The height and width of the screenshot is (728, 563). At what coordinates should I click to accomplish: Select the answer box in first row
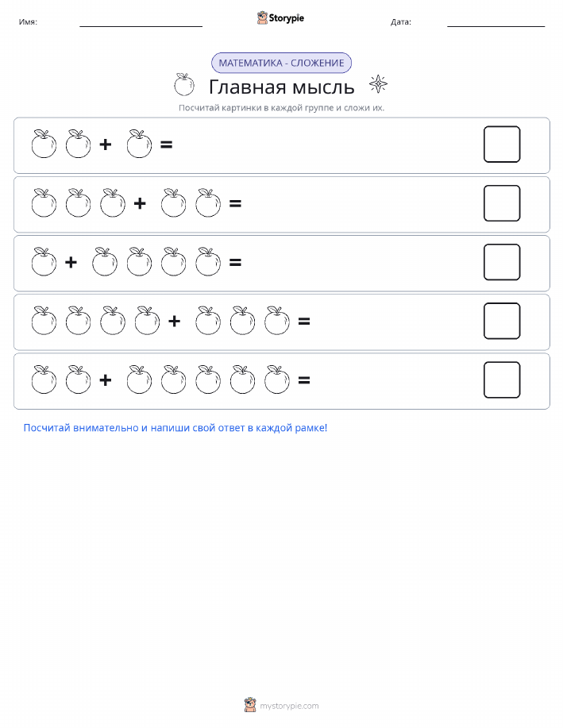(x=502, y=144)
